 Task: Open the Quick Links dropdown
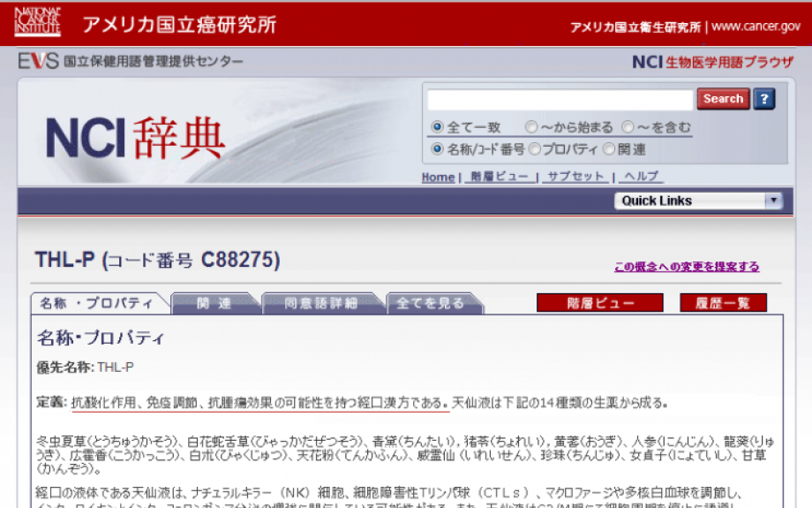pyautogui.click(x=698, y=201)
